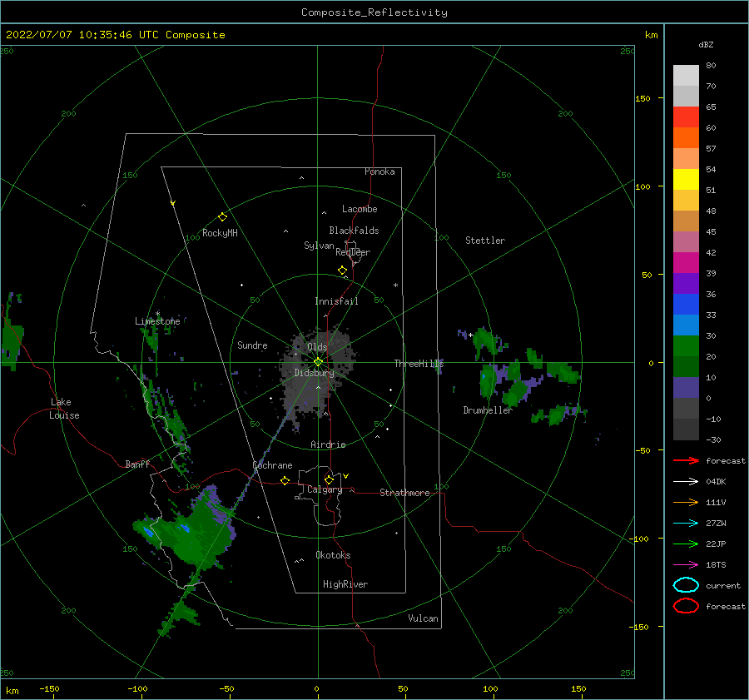This screenshot has height=700, width=749.
Task: Click the cyan current ellipse symbol
Action: pos(686,585)
